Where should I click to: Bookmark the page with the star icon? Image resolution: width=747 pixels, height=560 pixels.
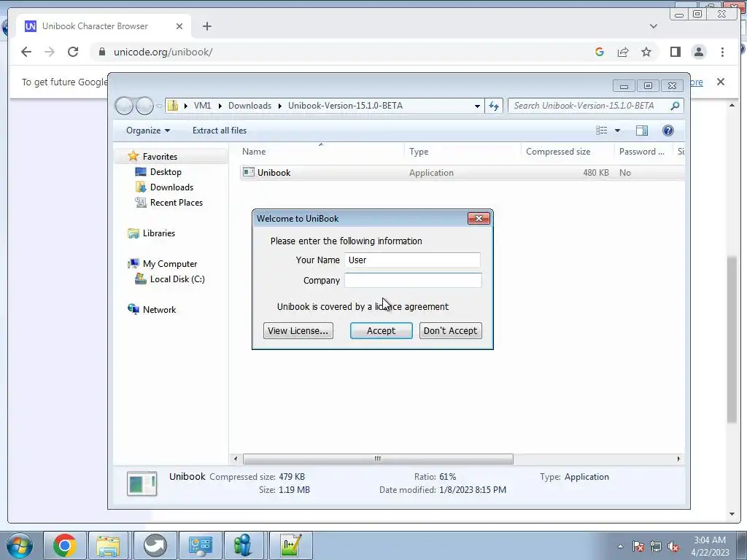(x=646, y=52)
